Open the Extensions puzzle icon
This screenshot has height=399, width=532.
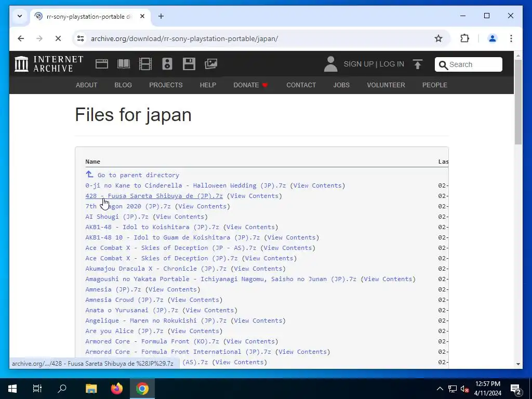464,38
